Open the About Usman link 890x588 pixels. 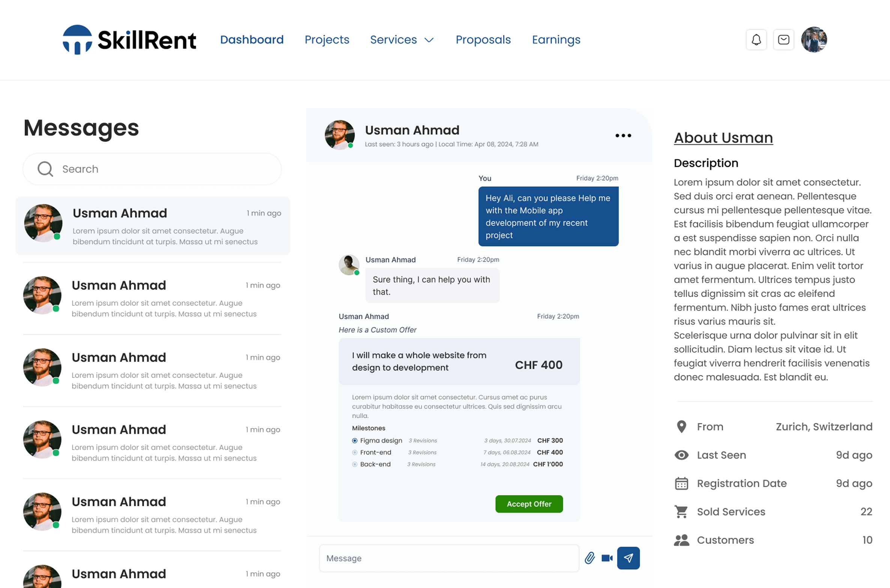coord(723,138)
